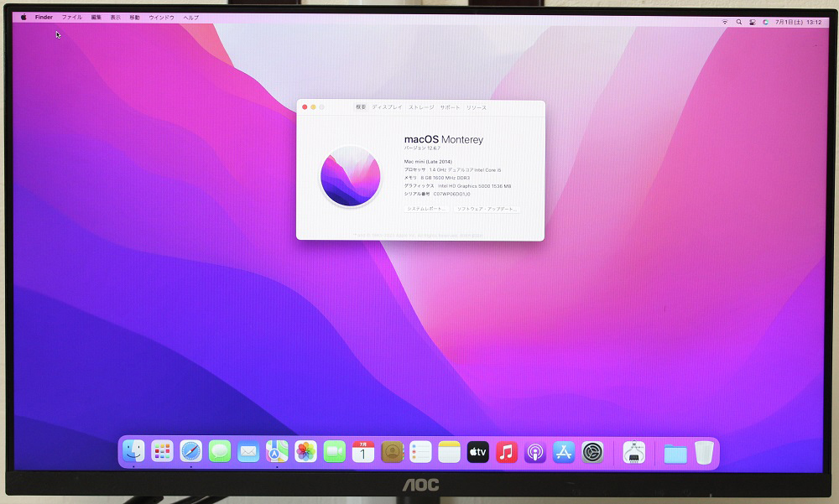Click the Apple TV Dock icon
The width and height of the screenshot is (839, 504).
coord(477,452)
